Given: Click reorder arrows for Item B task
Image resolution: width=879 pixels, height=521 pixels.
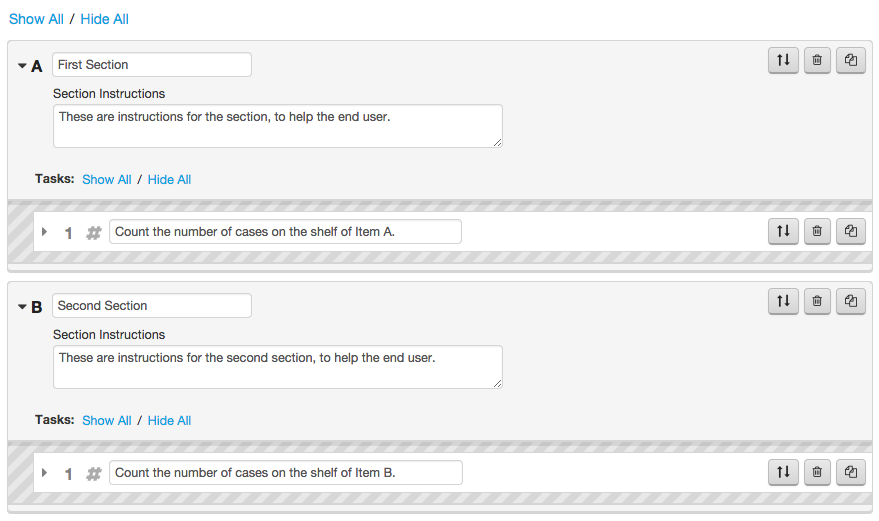Looking at the screenshot, I should [x=783, y=472].
